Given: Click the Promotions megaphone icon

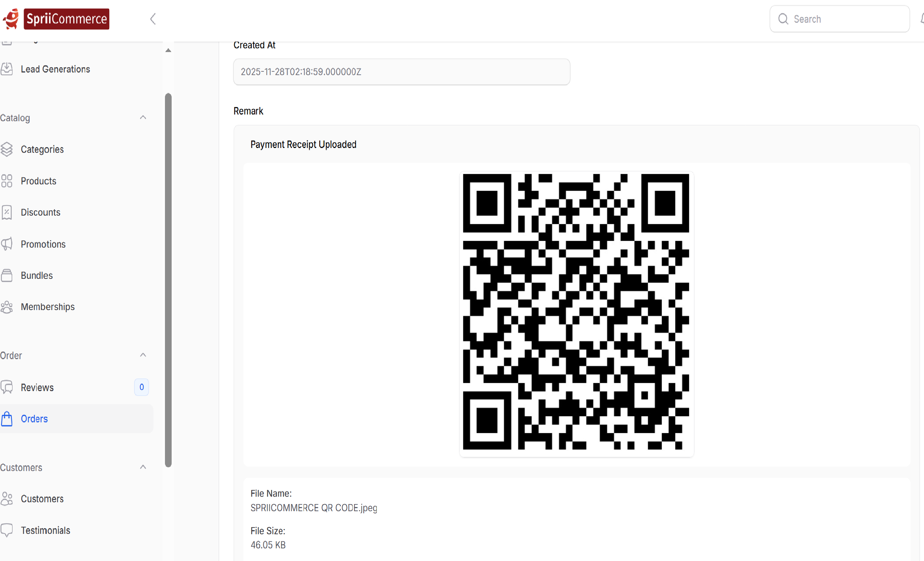Looking at the screenshot, I should click(7, 244).
